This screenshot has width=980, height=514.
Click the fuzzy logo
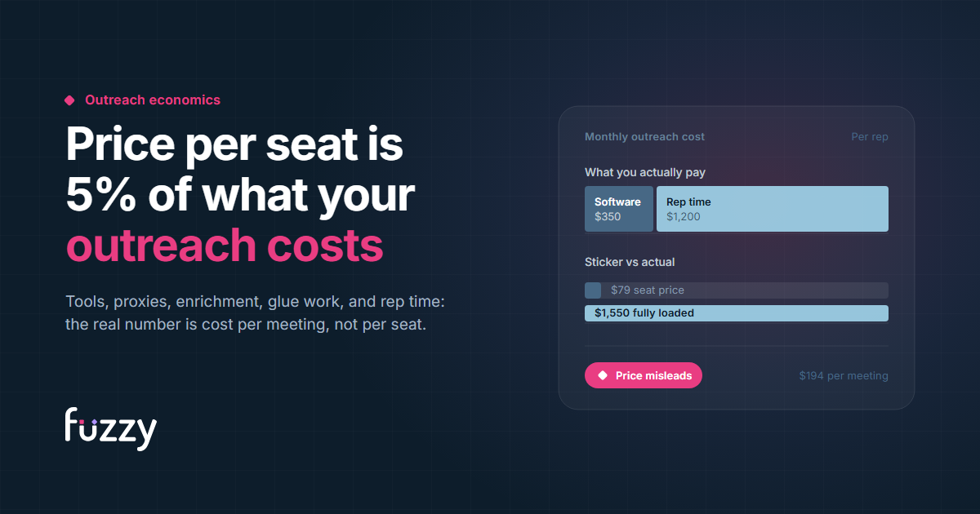111,428
